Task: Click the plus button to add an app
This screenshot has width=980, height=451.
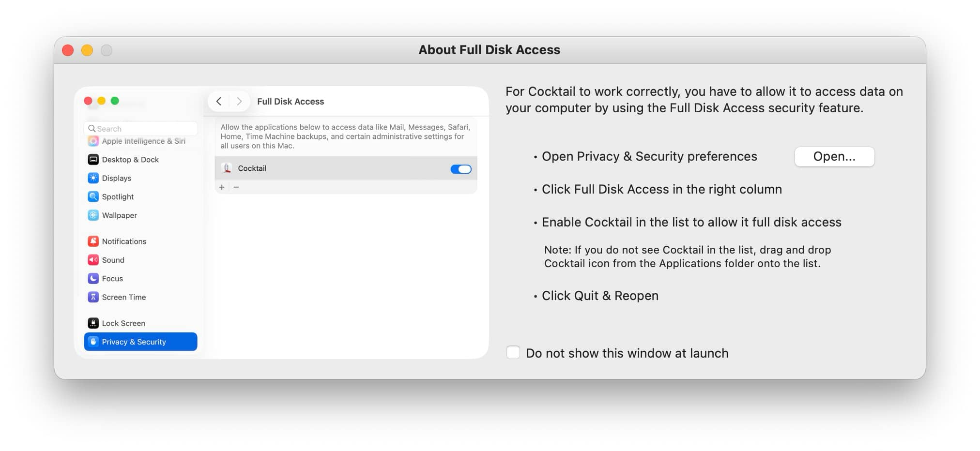Action: [222, 187]
